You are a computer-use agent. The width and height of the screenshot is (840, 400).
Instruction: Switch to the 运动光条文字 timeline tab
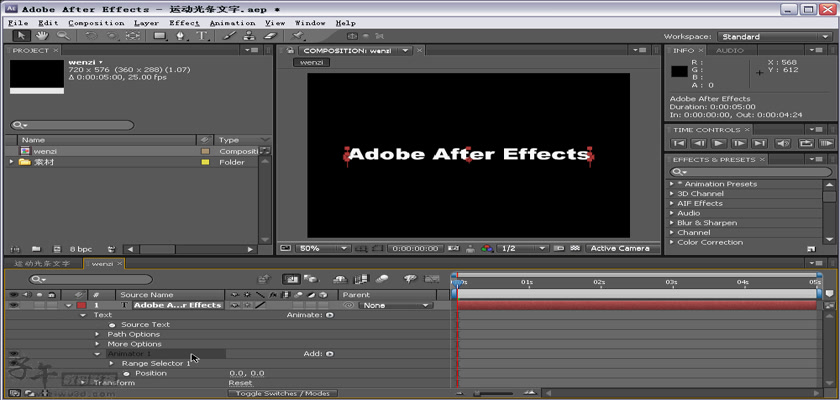42,264
